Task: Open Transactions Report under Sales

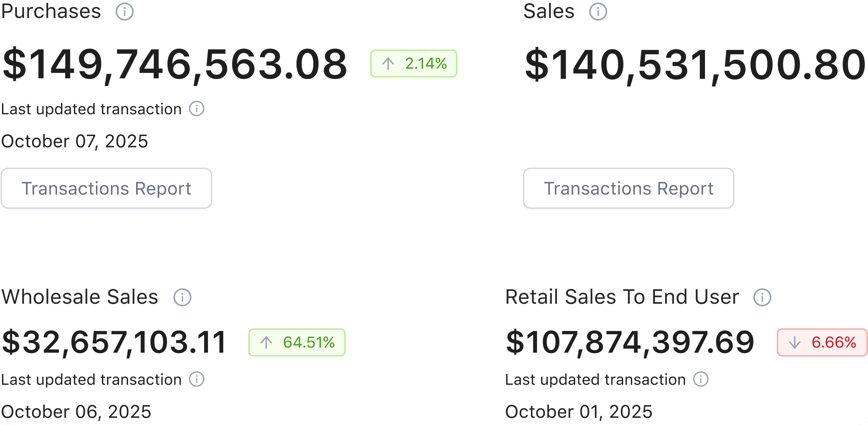Action: point(628,188)
